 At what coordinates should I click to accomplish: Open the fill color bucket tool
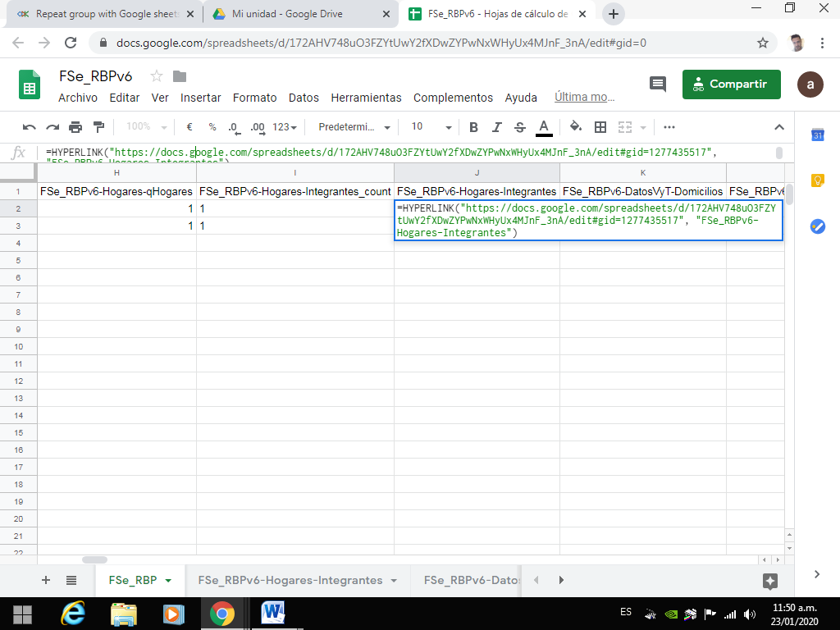(576, 127)
